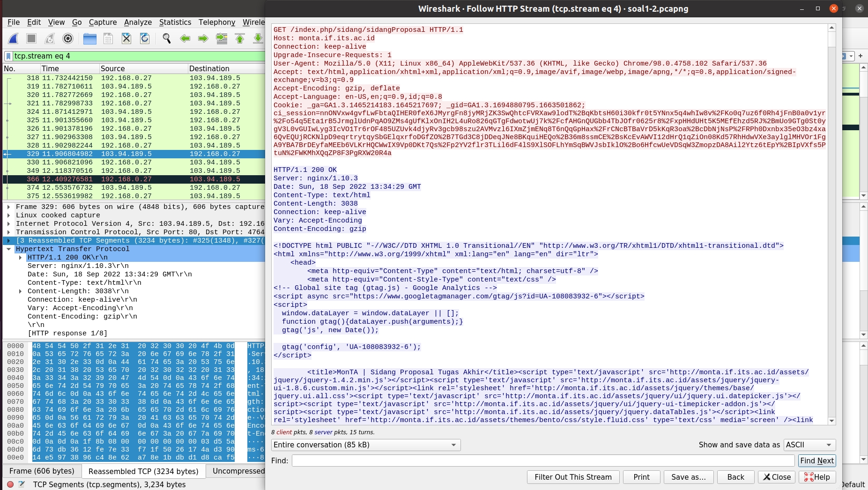Click the Save as… button
Image resolution: width=868 pixels, height=490 pixels.
[688, 477]
